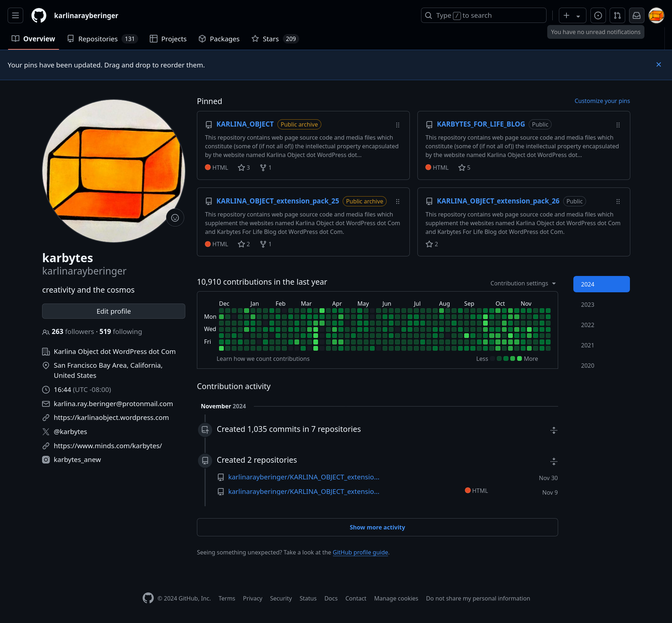Image resolution: width=672 pixels, height=623 pixels.
Task: Open the repository created on Nov 9
Action: click(x=304, y=491)
